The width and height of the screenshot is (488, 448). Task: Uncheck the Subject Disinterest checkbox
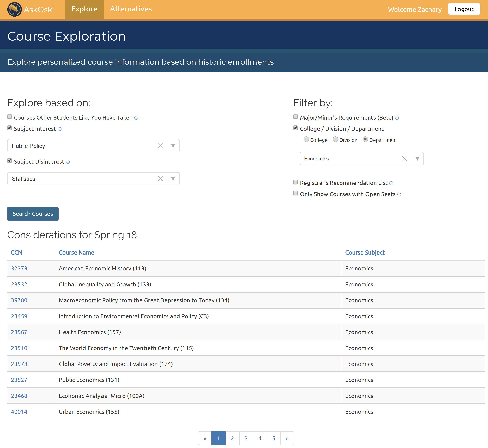(x=9, y=161)
